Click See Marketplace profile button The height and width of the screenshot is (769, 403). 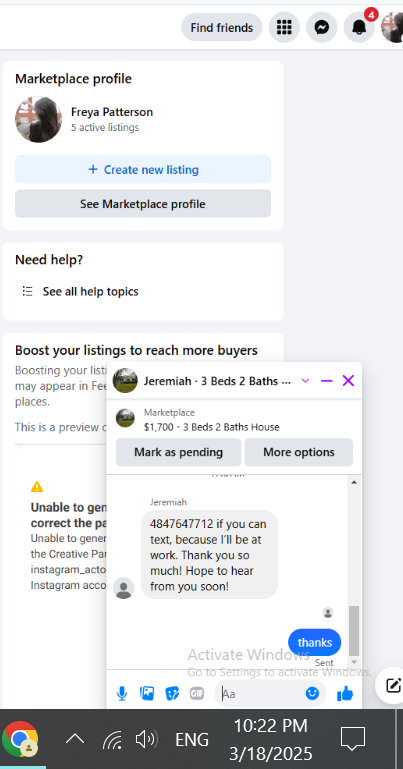click(143, 204)
